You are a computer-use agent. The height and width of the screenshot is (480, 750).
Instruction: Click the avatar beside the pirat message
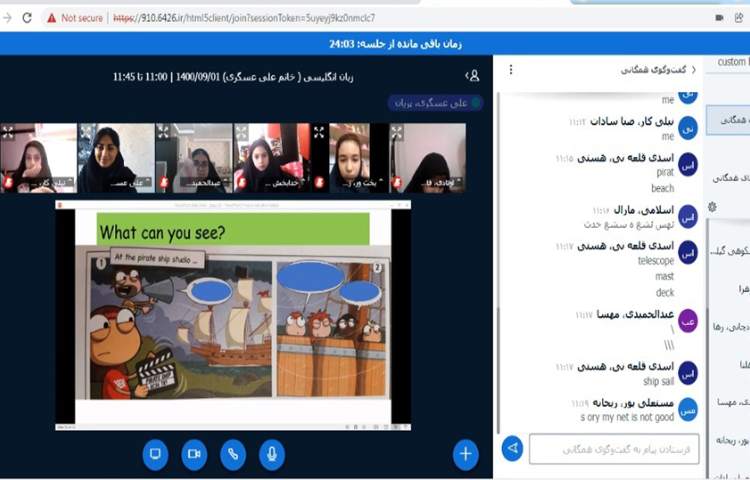(x=688, y=164)
